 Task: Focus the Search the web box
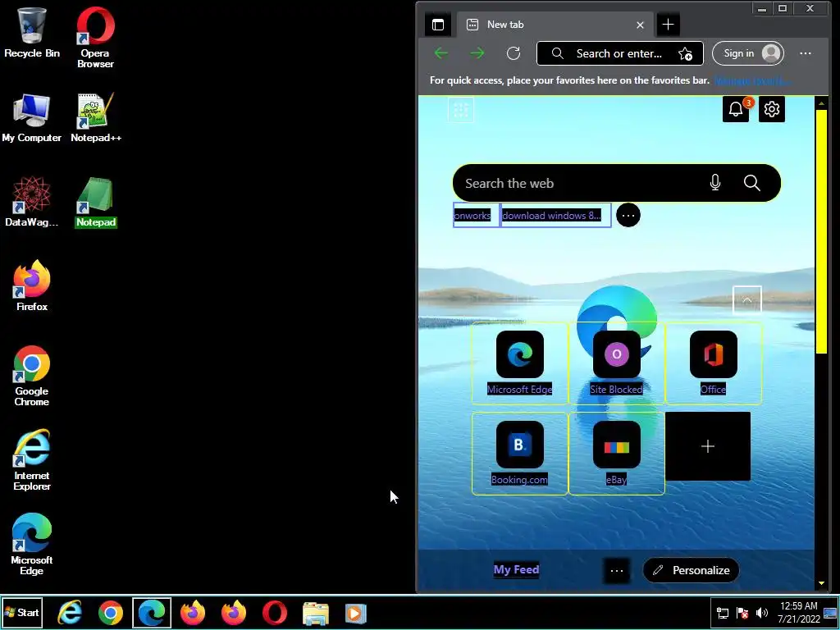tap(617, 183)
